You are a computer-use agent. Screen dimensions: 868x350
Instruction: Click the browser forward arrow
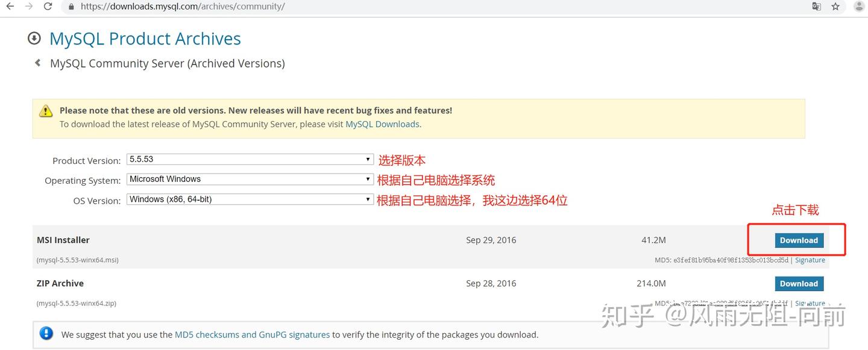point(28,7)
